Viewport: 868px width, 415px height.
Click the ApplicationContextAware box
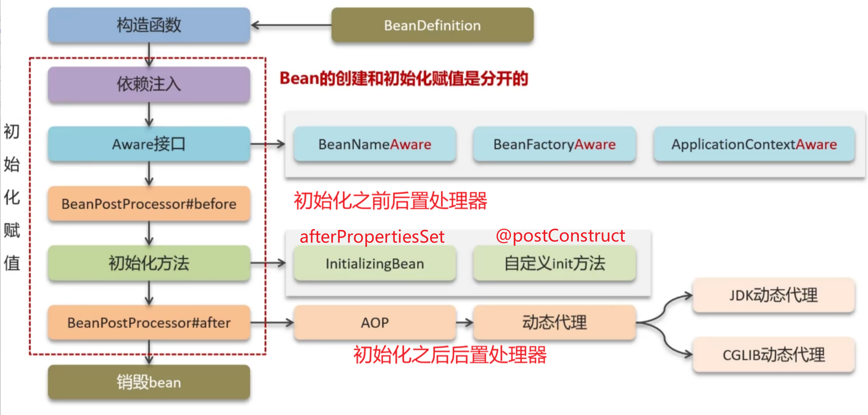(x=754, y=144)
